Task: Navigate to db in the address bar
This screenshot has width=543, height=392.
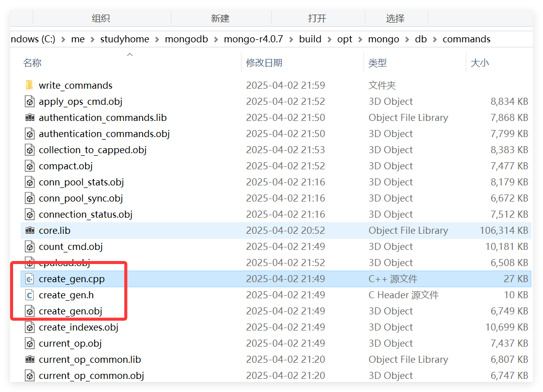Action: click(x=421, y=39)
